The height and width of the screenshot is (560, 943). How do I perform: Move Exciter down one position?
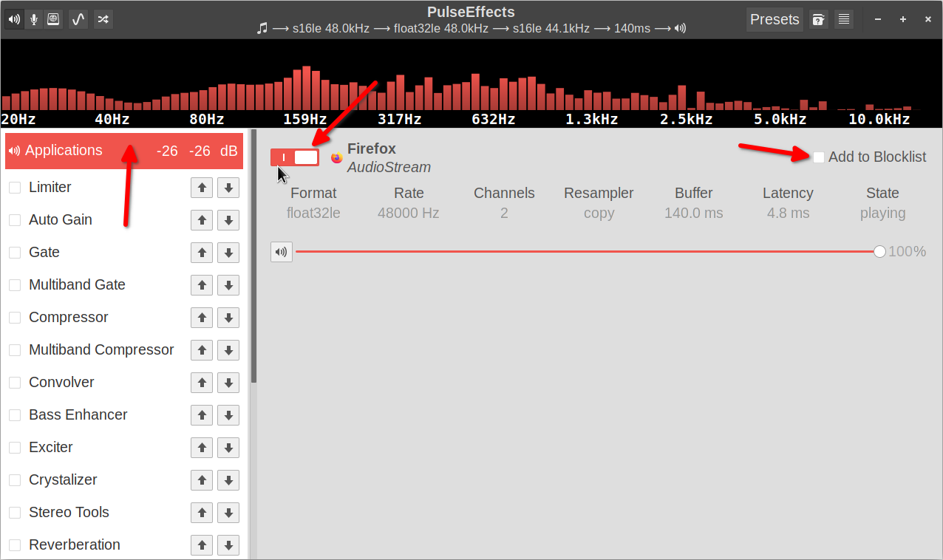228,448
